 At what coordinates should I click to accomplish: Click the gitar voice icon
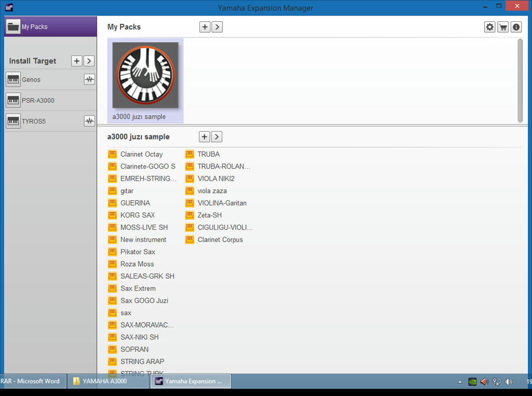[x=112, y=191]
